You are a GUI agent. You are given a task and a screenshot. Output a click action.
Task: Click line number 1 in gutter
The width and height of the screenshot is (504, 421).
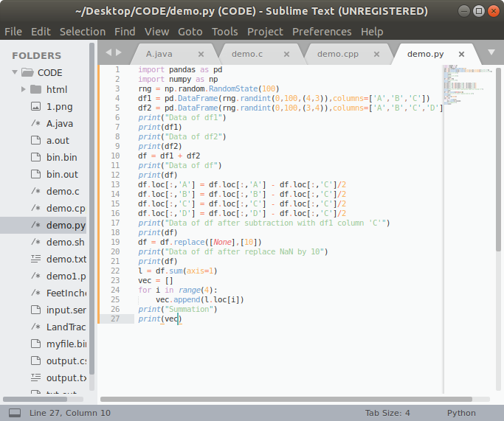pos(117,69)
